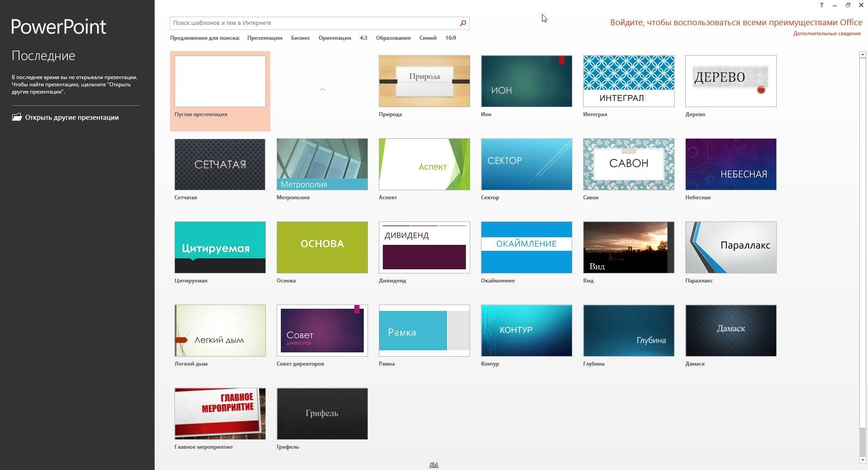Select suggested search Синий

(x=428, y=38)
